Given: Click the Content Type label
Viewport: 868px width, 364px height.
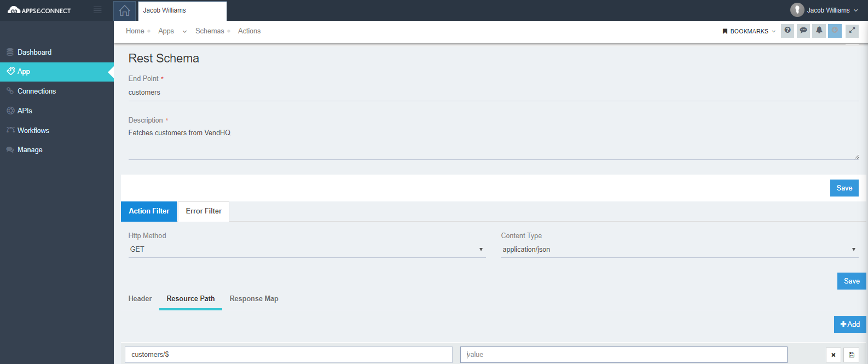Looking at the screenshot, I should [522, 236].
